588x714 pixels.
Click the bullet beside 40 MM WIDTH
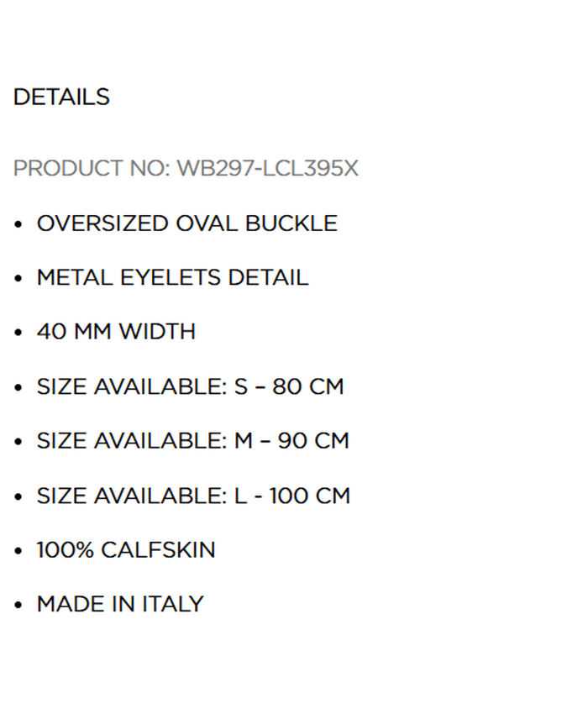pos(18,333)
